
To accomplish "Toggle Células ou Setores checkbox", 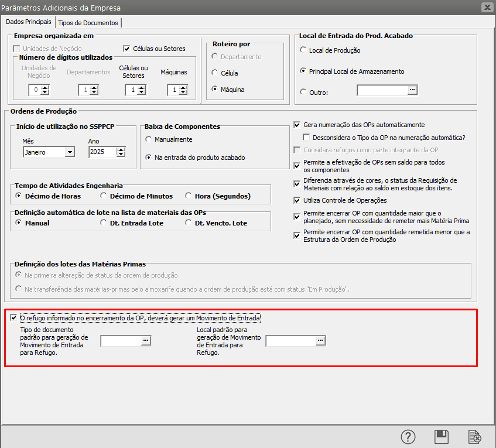I will [x=126, y=49].
